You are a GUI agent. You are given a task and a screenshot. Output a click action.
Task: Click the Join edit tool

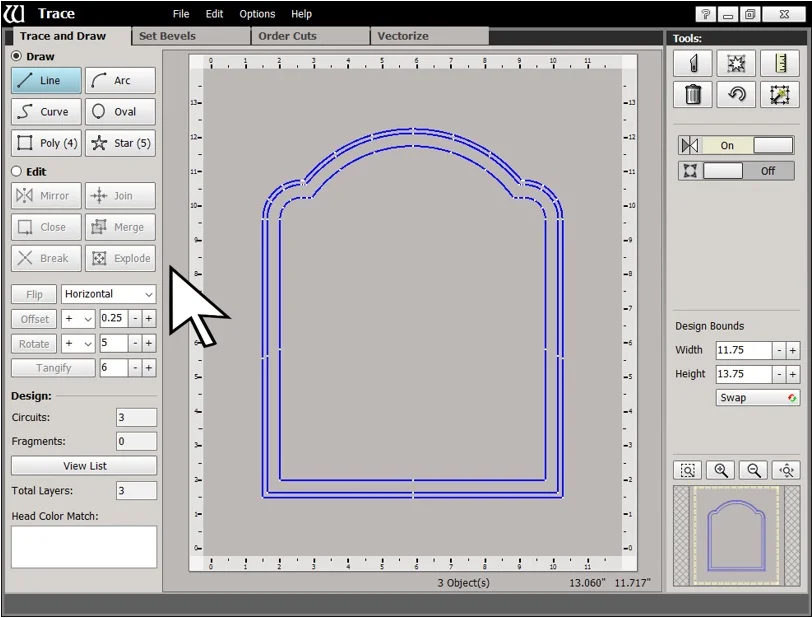click(x=120, y=195)
